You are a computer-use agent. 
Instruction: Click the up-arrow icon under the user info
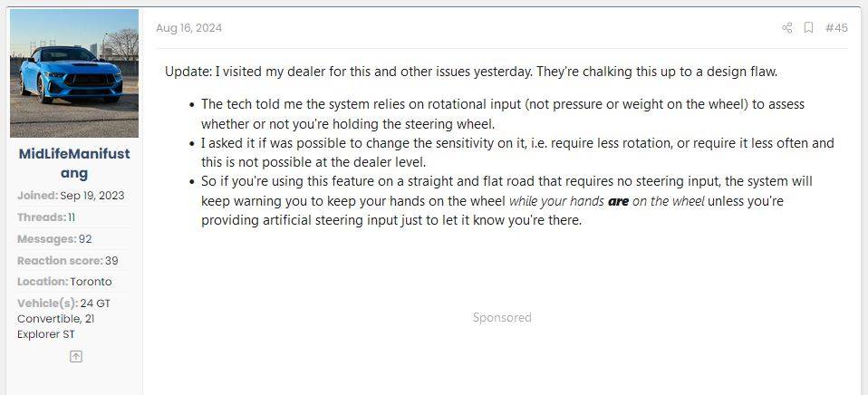pyautogui.click(x=76, y=357)
